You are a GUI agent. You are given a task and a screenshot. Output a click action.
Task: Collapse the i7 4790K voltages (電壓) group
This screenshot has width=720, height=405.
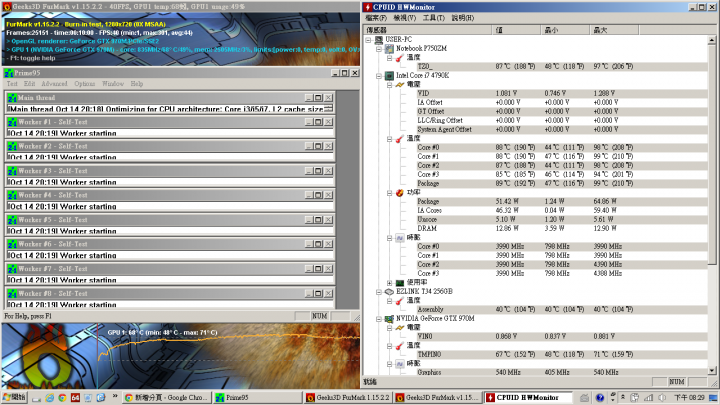389,84
